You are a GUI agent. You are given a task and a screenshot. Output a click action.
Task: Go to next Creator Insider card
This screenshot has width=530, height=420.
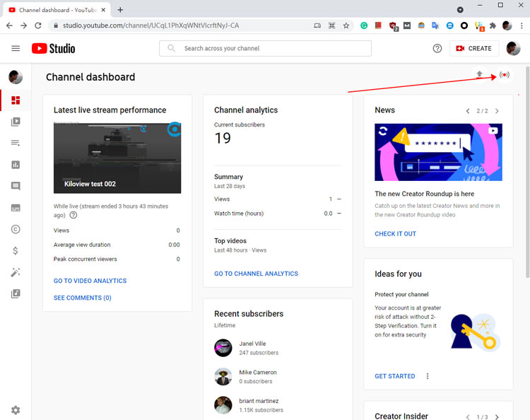[497, 417]
